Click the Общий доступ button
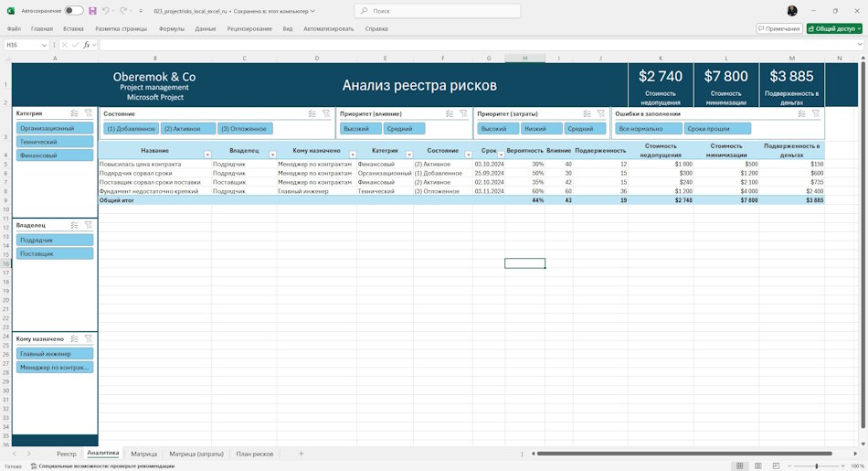 pyautogui.click(x=834, y=29)
